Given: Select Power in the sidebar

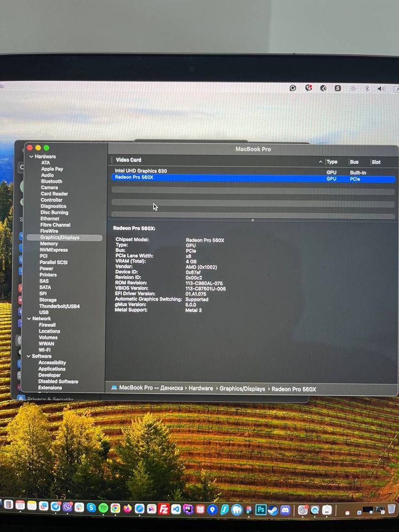Looking at the screenshot, I should [x=46, y=268].
